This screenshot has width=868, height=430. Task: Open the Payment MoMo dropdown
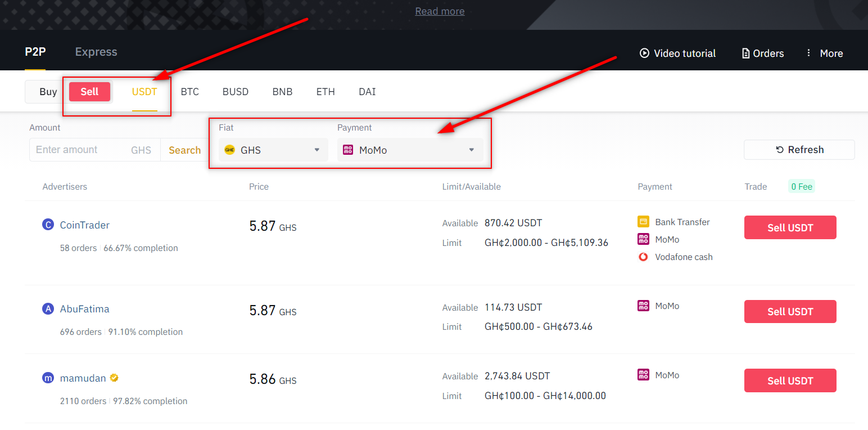pyautogui.click(x=410, y=150)
